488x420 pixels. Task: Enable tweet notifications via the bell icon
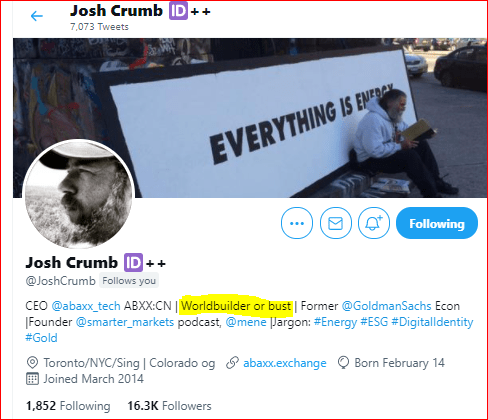374,223
